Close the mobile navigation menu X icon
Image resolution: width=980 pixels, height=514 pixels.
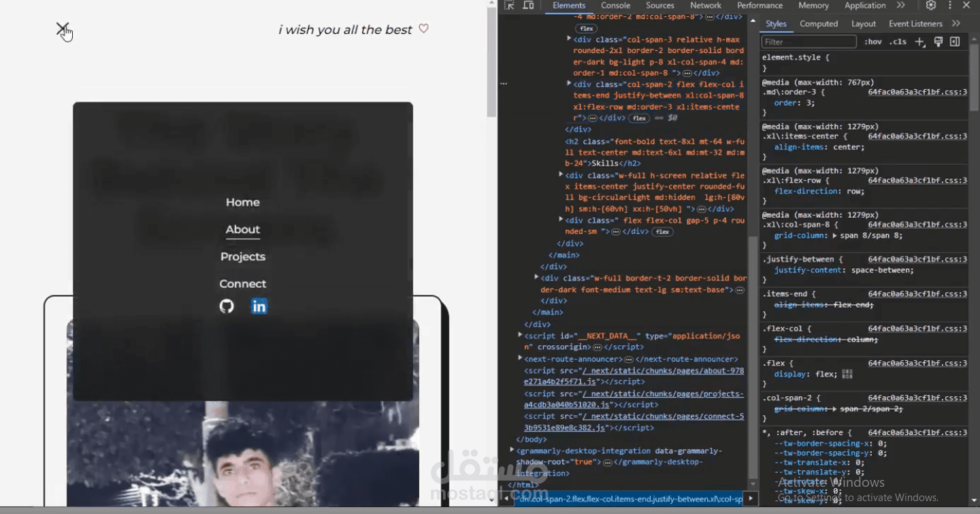click(x=62, y=29)
